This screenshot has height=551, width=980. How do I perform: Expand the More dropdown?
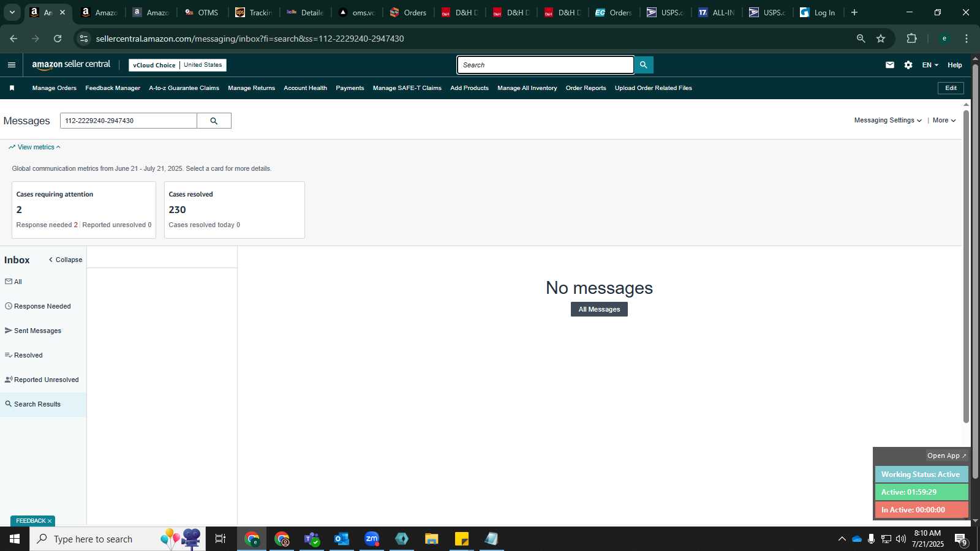[x=944, y=121]
